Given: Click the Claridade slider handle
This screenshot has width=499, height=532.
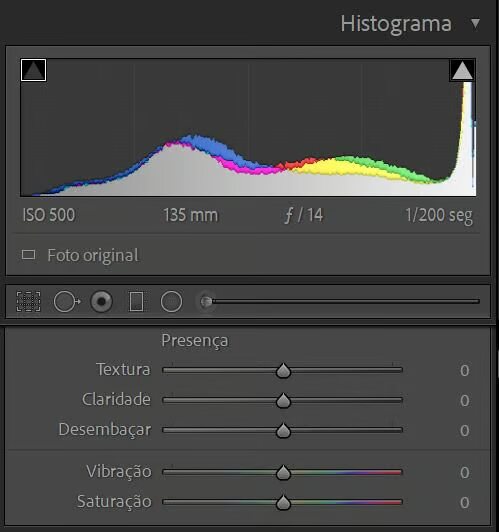Looking at the screenshot, I should [x=283, y=400].
